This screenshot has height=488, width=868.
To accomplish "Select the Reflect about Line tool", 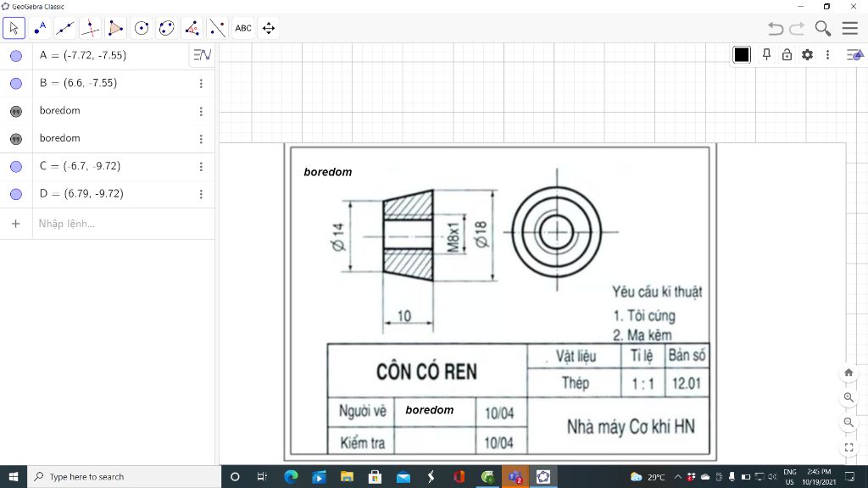I will pos(218,28).
